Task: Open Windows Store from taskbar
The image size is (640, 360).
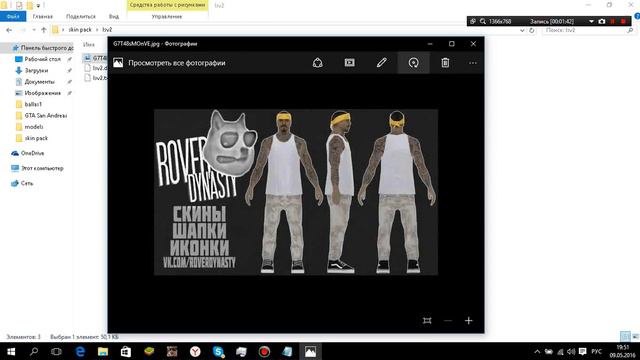Action: click(x=126, y=351)
